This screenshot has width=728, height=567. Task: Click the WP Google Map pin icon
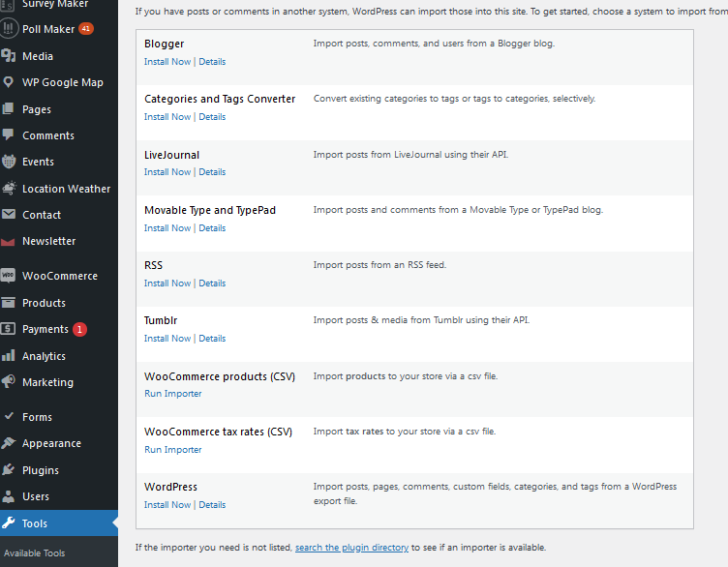click(9, 82)
